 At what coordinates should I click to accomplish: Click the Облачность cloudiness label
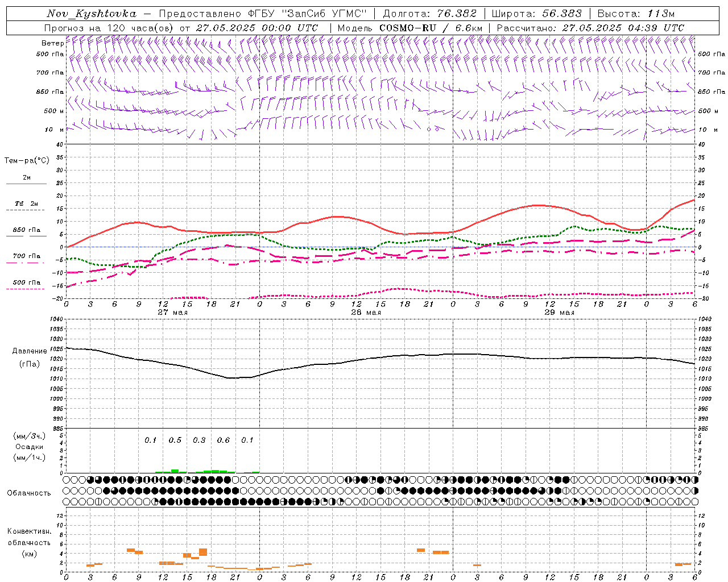[29, 493]
